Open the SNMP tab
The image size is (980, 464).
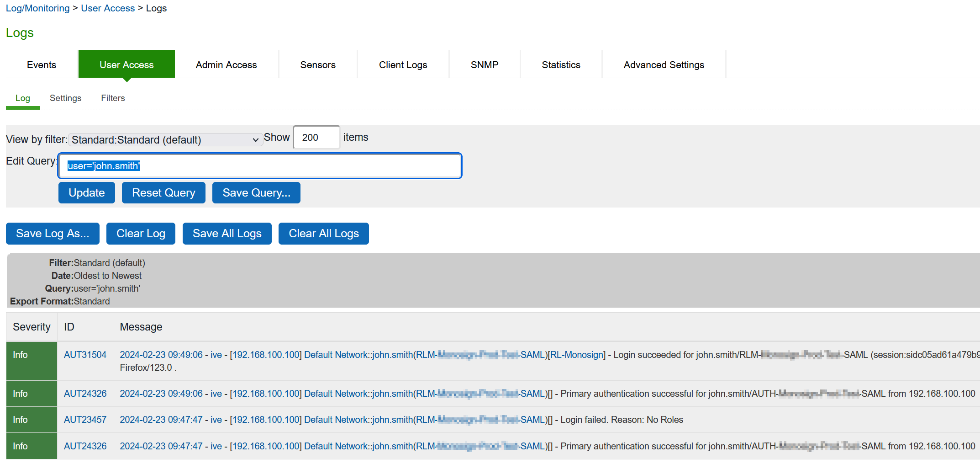485,65
